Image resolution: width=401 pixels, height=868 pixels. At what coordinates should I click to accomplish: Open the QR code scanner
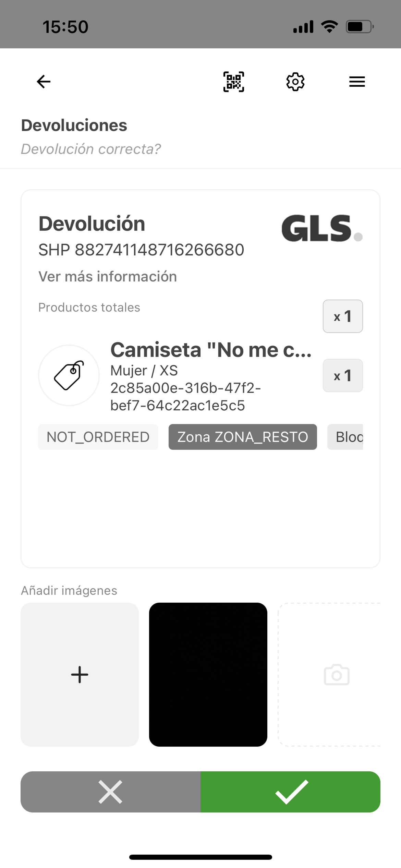click(234, 82)
